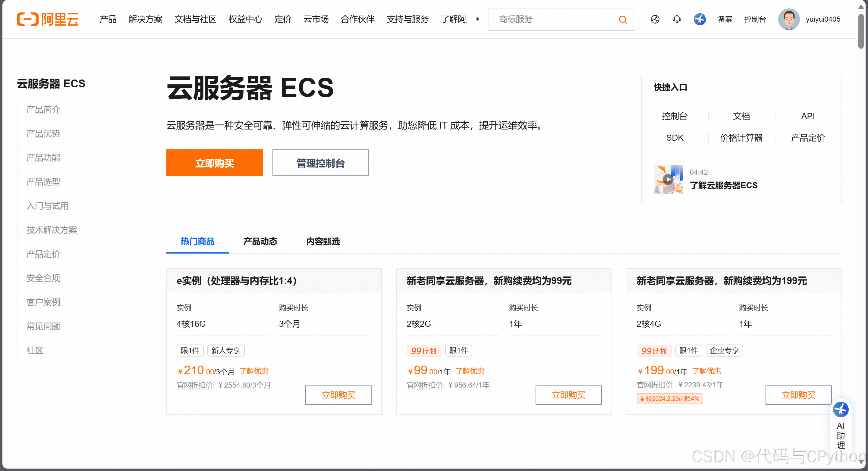Play the 了解云服务器ECS video thumbnail
The width and height of the screenshot is (868, 471).
coord(668,179)
